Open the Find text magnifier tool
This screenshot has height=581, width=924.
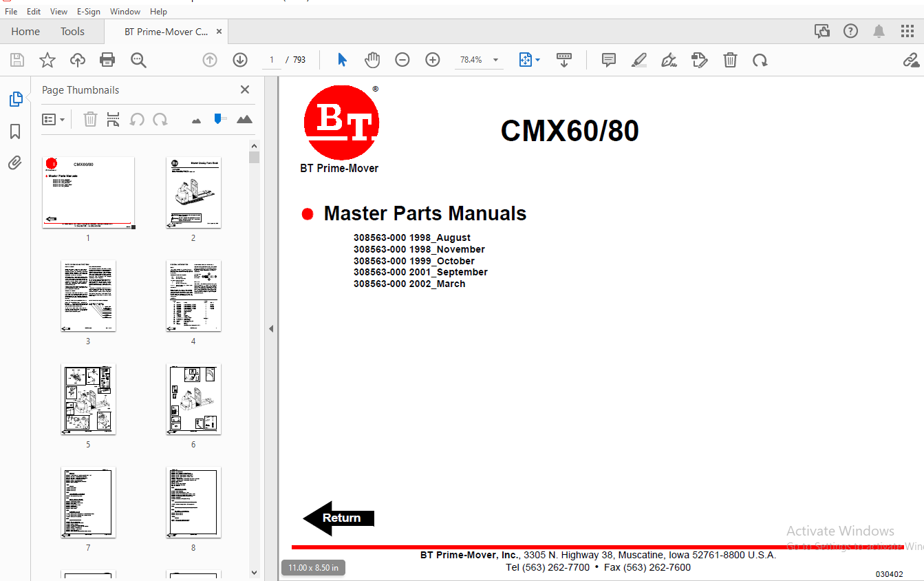pos(138,61)
